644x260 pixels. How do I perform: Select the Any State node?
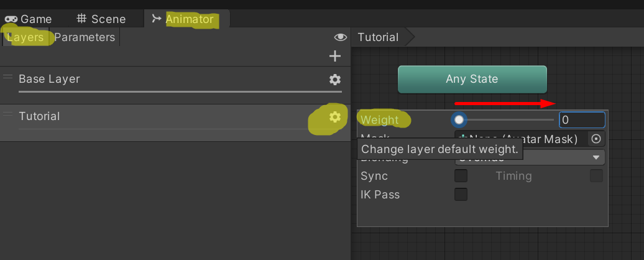click(472, 79)
